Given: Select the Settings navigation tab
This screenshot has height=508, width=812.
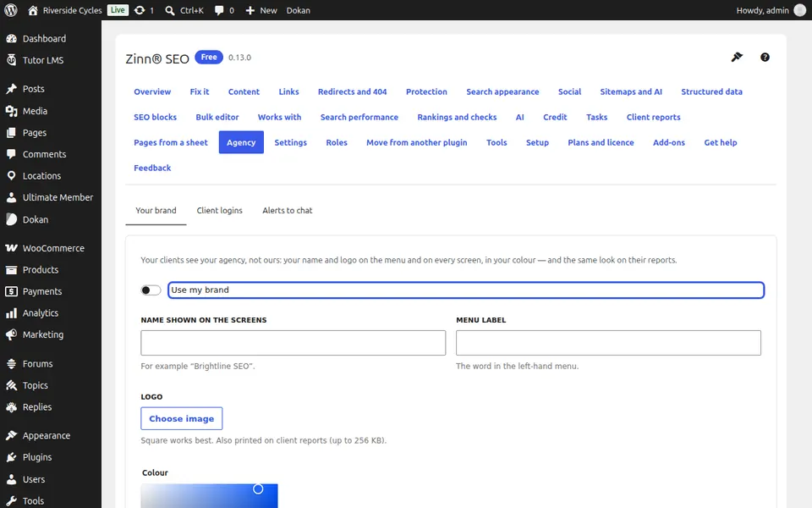Looking at the screenshot, I should tap(290, 142).
